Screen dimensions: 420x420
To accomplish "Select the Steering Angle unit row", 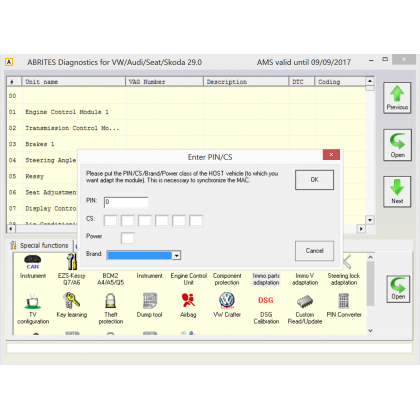I will click(x=42, y=160).
